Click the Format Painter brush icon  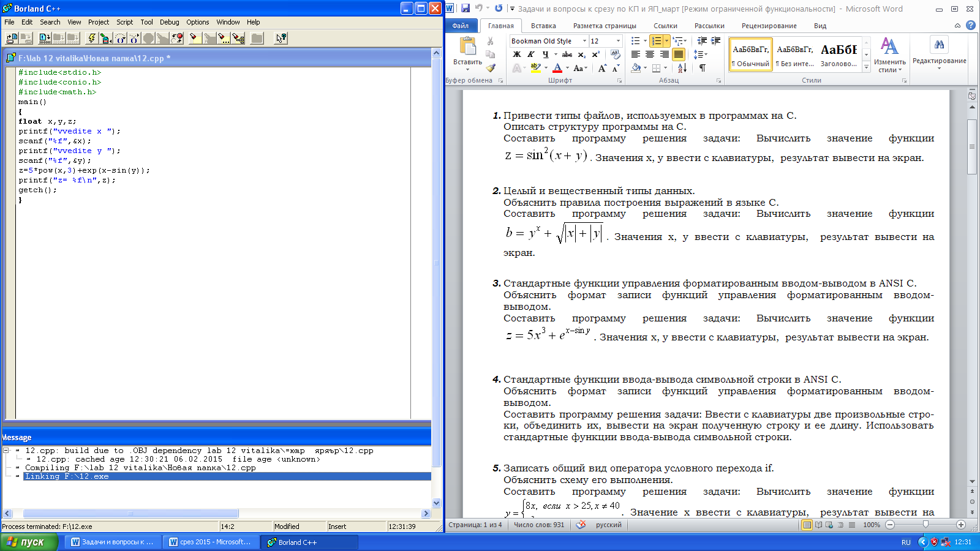[x=490, y=68]
